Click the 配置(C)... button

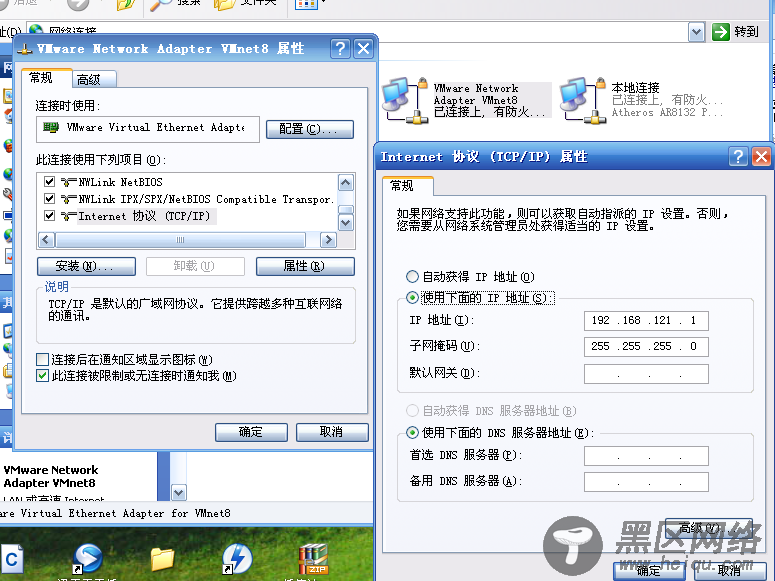point(310,130)
